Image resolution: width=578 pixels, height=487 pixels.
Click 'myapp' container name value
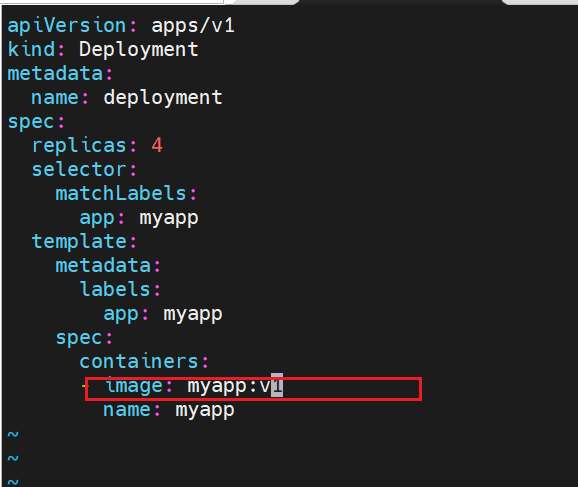pos(205,410)
